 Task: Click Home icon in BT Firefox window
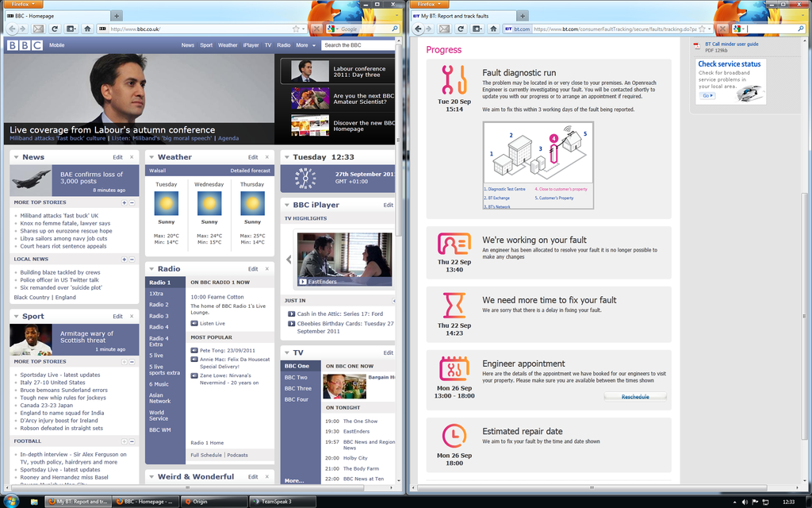pyautogui.click(x=493, y=29)
